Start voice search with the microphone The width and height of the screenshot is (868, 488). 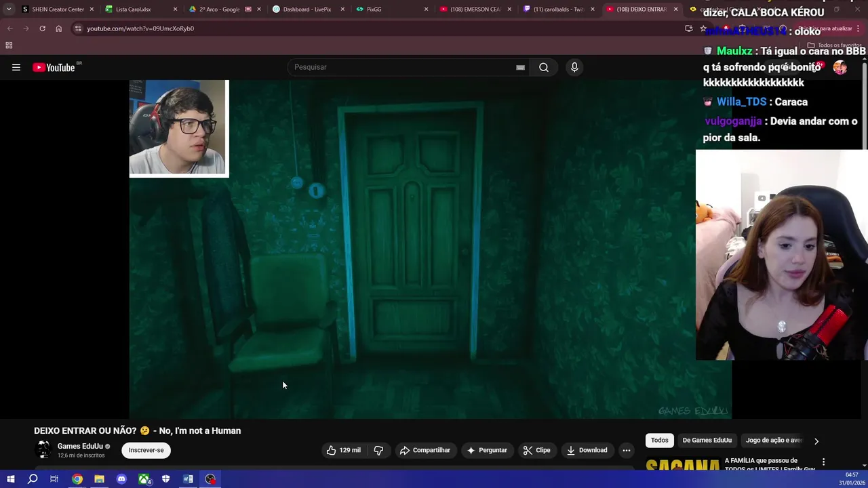(574, 67)
